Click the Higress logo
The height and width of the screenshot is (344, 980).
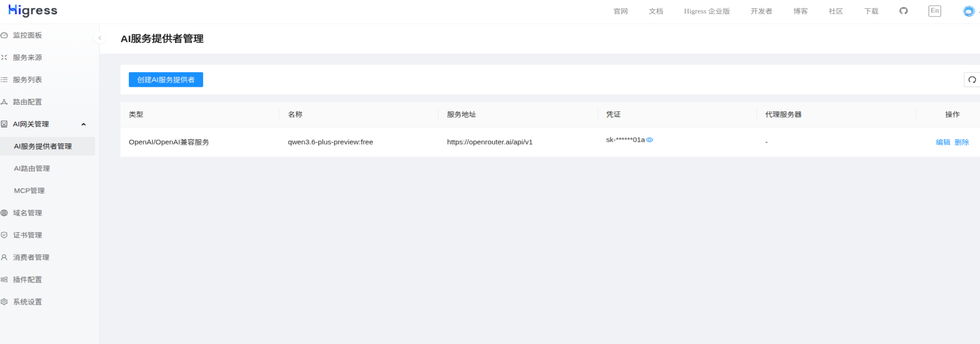33,10
